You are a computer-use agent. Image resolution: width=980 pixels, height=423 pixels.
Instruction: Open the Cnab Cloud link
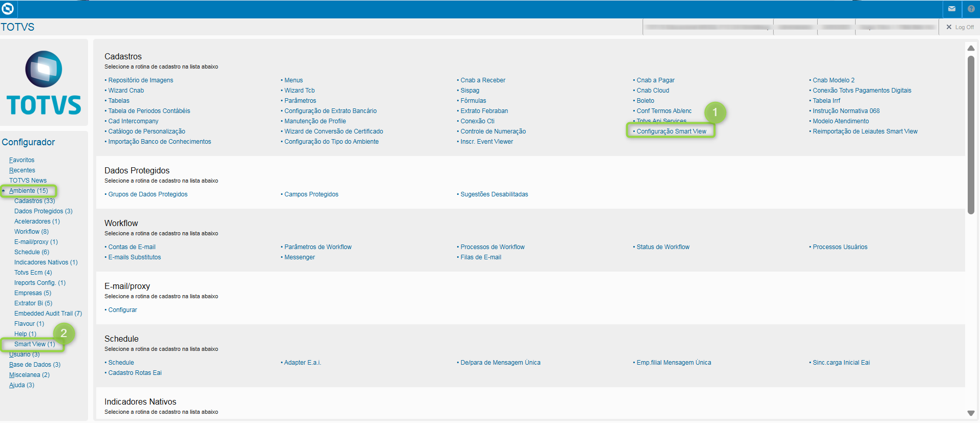[653, 91]
